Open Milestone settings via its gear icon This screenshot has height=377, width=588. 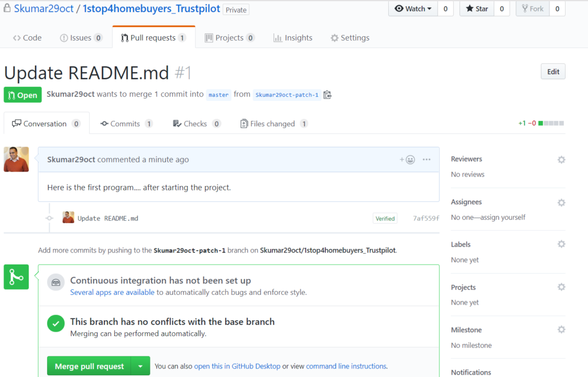(561, 329)
